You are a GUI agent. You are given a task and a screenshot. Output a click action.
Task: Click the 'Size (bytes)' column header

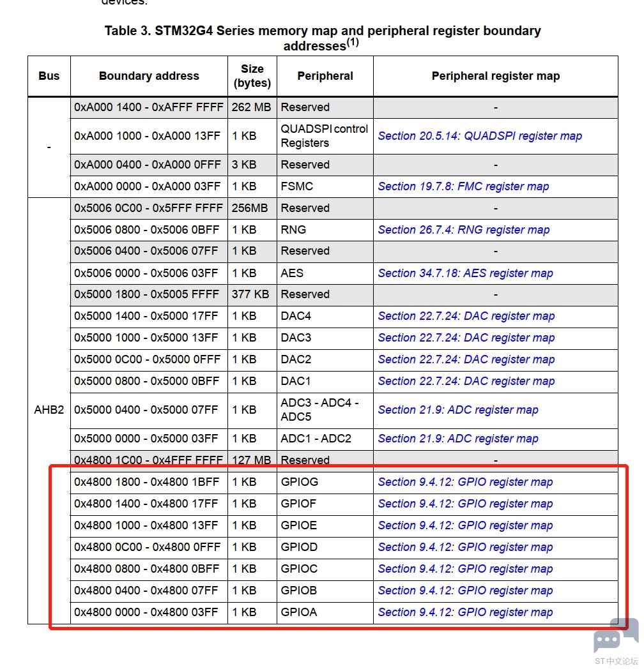pyautogui.click(x=252, y=76)
